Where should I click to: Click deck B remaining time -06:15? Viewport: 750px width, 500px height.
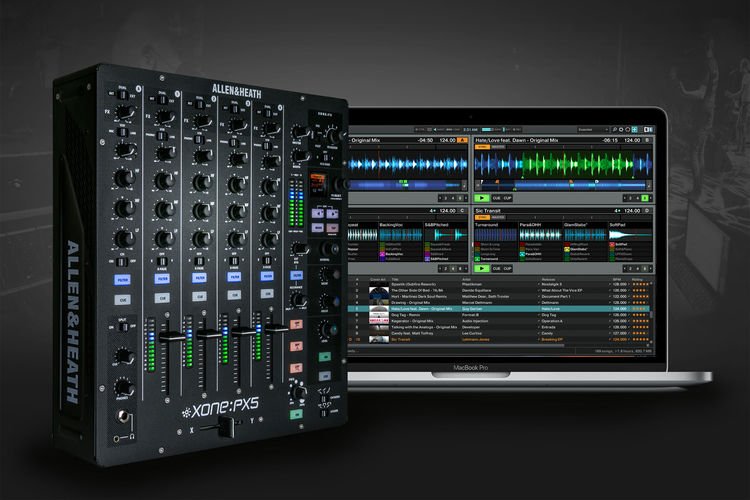point(610,140)
